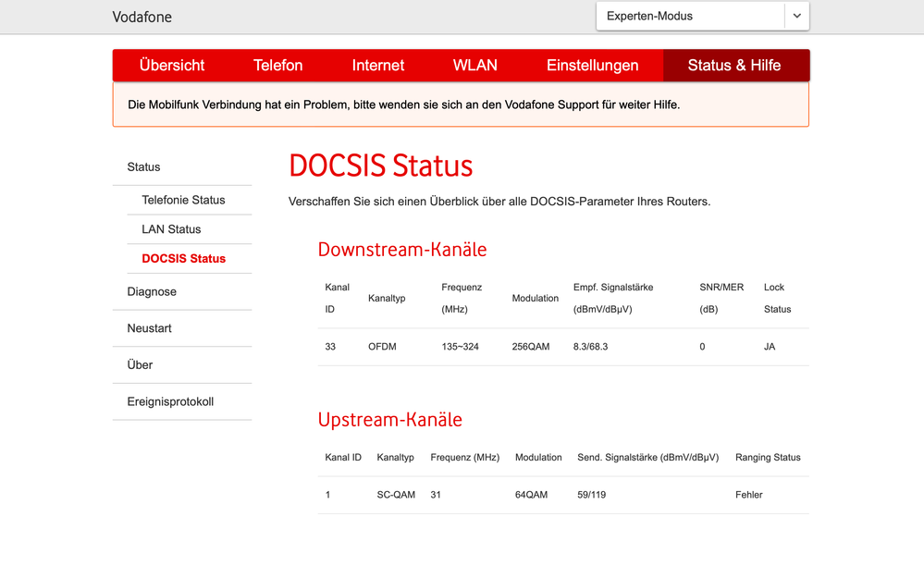
Task: Click the 64QAM modulation cell
Action: pyautogui.click(x=531, y=495)
